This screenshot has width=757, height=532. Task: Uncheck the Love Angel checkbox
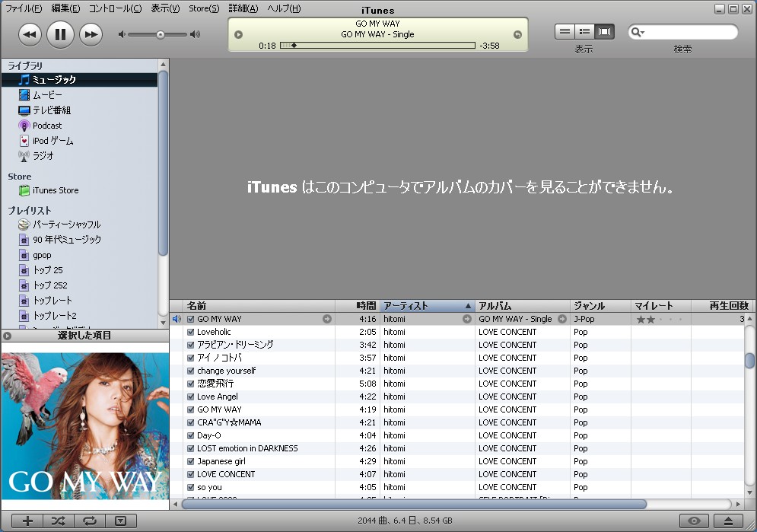coord(191,397)
